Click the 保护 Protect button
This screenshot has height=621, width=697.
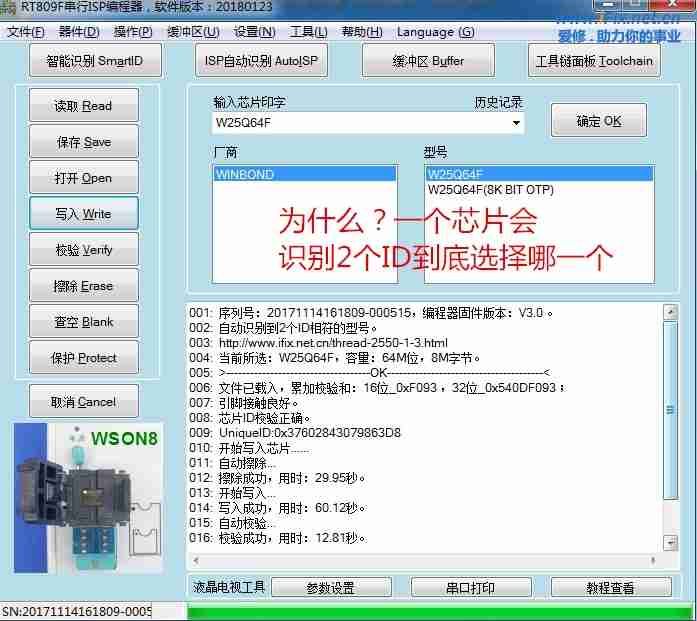(84, 358)
